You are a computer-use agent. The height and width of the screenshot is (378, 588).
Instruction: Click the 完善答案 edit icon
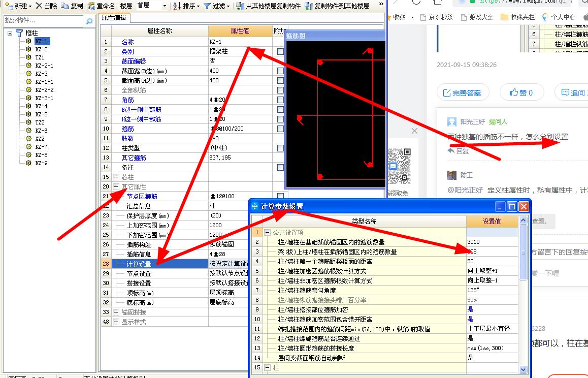pyautogui.click(x=447, y=92)
